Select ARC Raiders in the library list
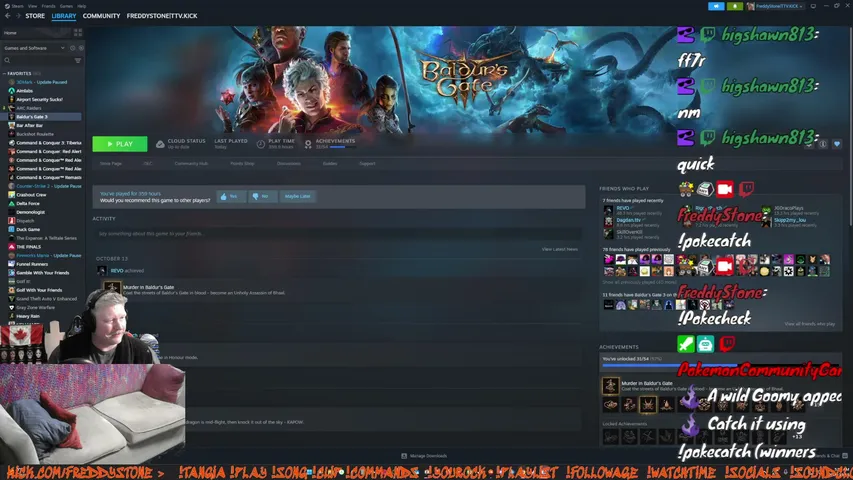 point(29,108)
